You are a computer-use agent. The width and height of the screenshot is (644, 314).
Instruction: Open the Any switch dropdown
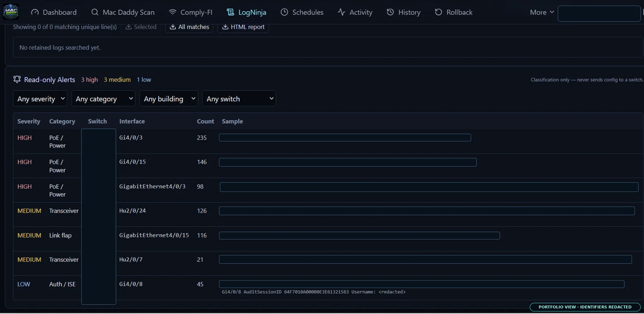tap(239, 99)
